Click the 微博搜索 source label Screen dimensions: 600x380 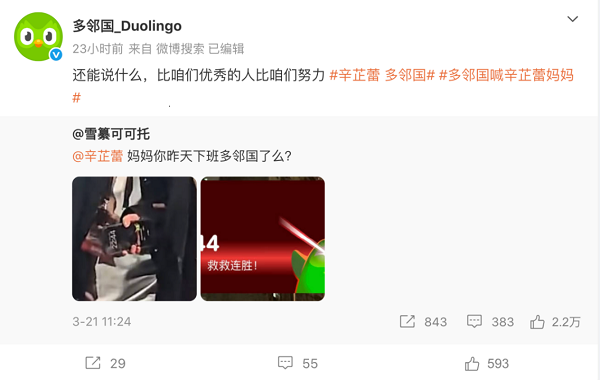180,49
